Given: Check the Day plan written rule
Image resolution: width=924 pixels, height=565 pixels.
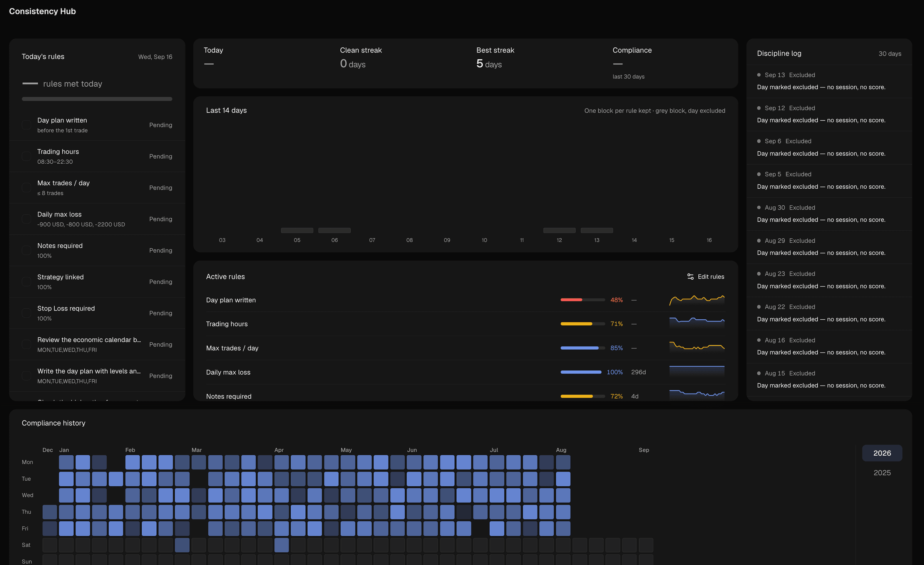Looking at the screenshot, I should click(x=27, y=125).
